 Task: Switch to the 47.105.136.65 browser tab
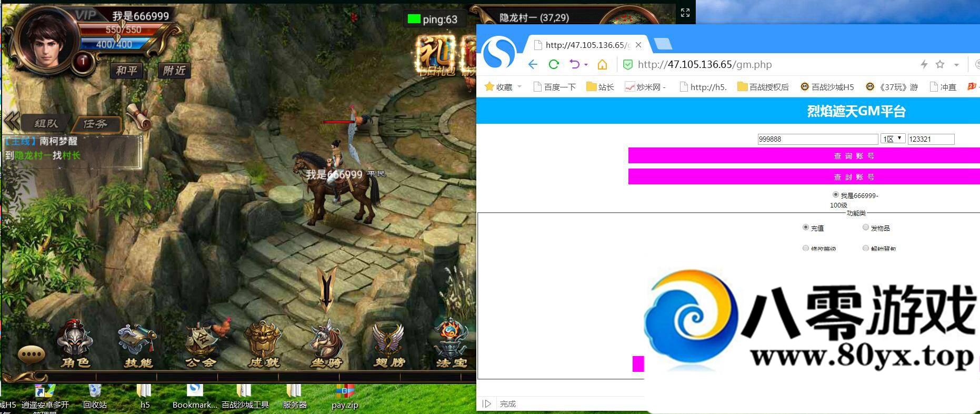point(587,45)
